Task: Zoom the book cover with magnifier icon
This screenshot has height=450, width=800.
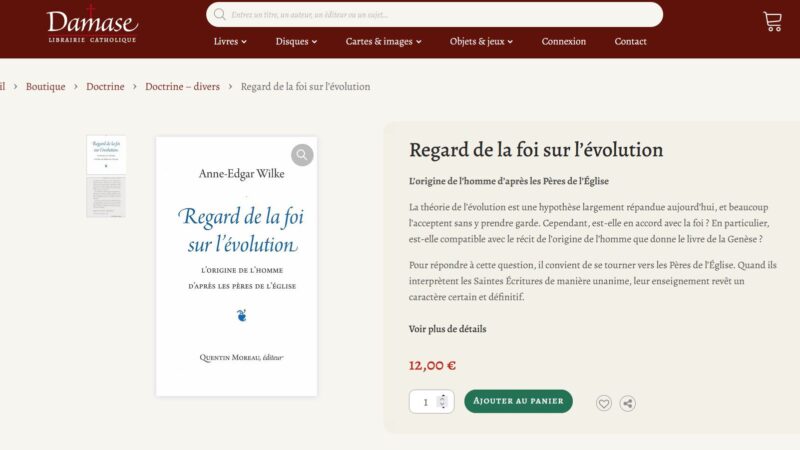Action: click(x=302, y=155)
